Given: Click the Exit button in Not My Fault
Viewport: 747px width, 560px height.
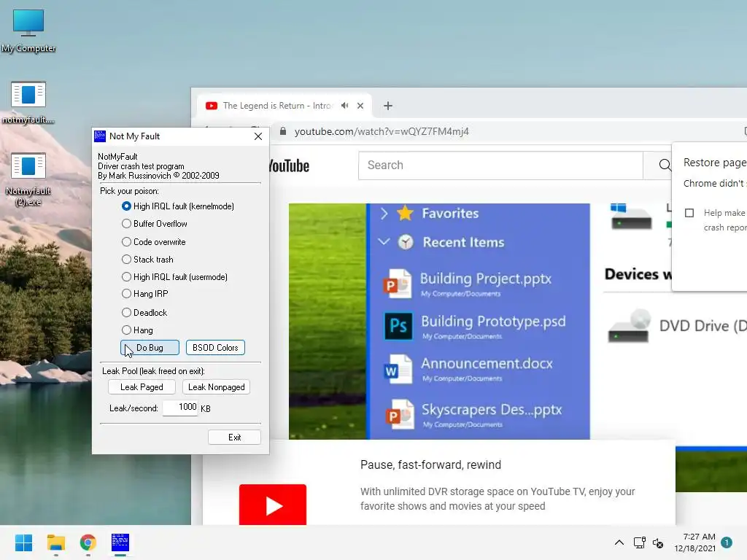Looking at the screenshot, I should (234, 437).
